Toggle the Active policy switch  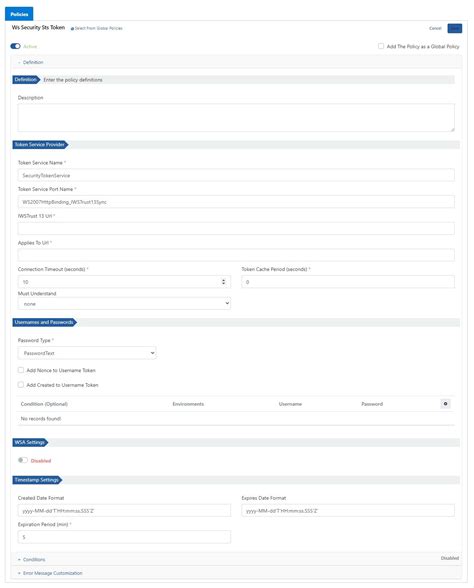[15, 46]
